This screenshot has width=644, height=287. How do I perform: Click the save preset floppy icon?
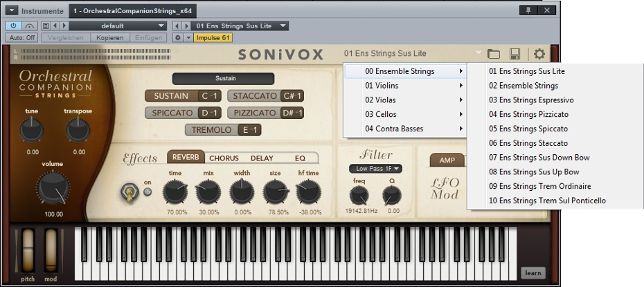pos(515,54)
